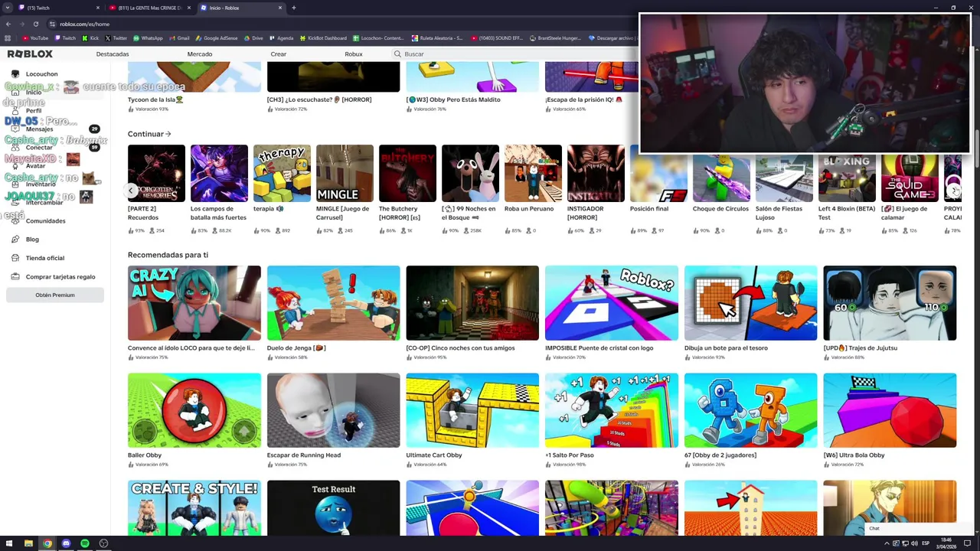Click the Recomendadas para ti heading

coord(168,255)
